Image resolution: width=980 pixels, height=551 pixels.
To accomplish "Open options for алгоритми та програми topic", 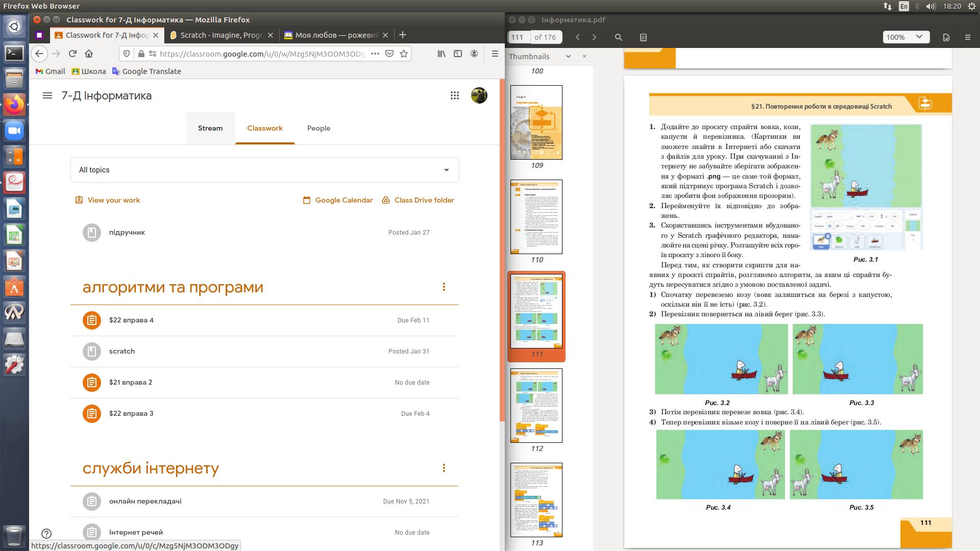I will pos(444,287).
